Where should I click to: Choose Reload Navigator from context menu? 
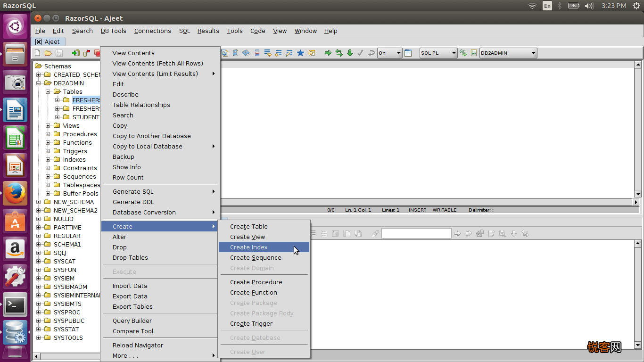coord(160,346)
